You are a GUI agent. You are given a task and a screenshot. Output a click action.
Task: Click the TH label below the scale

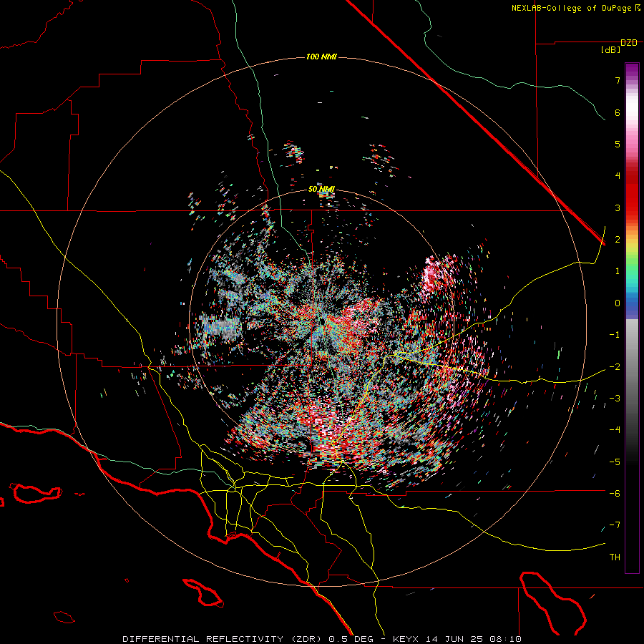point(615,557)
